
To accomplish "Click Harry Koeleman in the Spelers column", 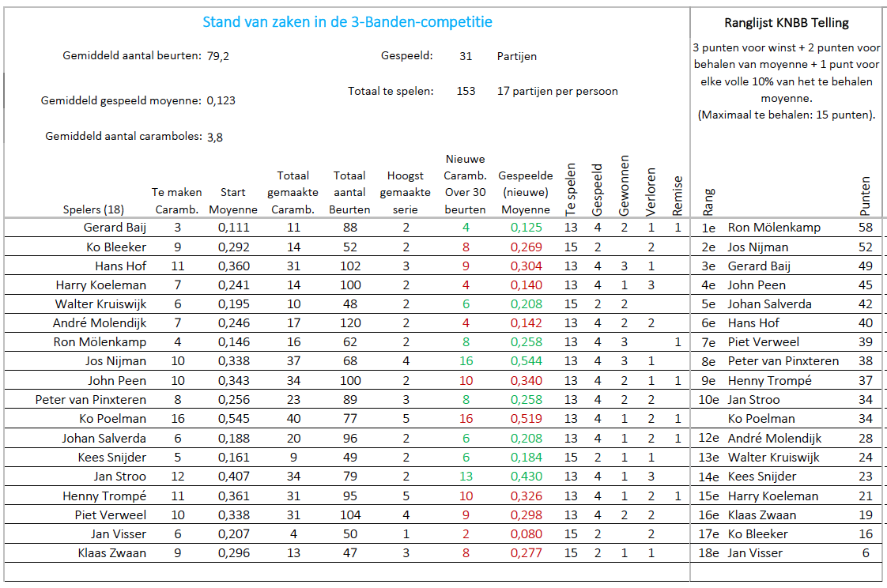I will 100,285.
